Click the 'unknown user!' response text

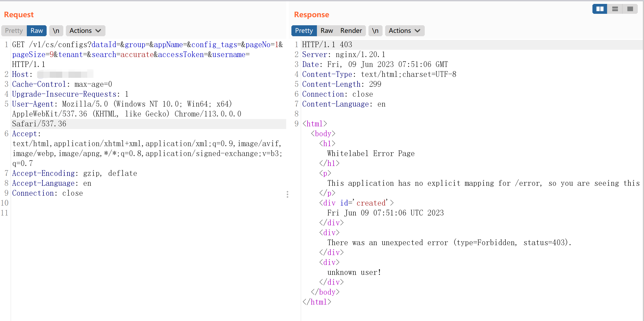(354, 272)
